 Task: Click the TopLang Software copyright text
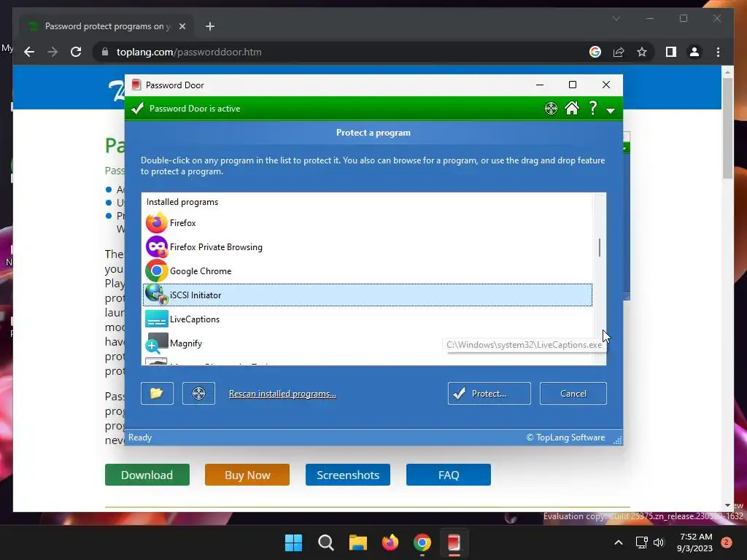click(x=565, y=437)
